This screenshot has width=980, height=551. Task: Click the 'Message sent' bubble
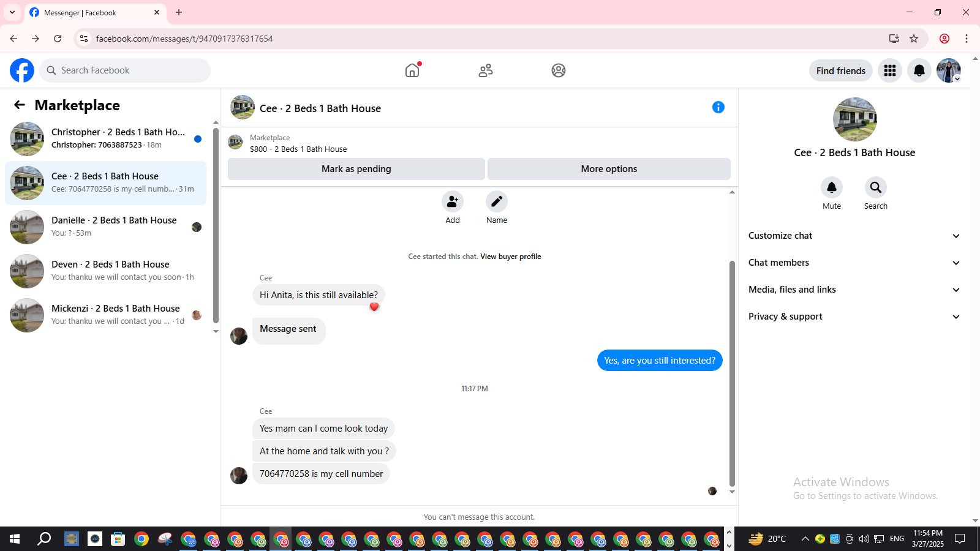[x=288, y=331]
